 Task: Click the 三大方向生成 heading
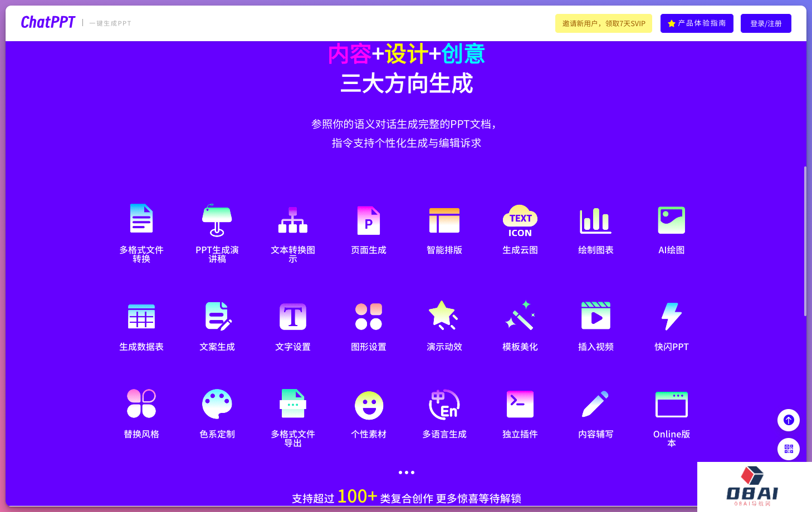(407, 84)
